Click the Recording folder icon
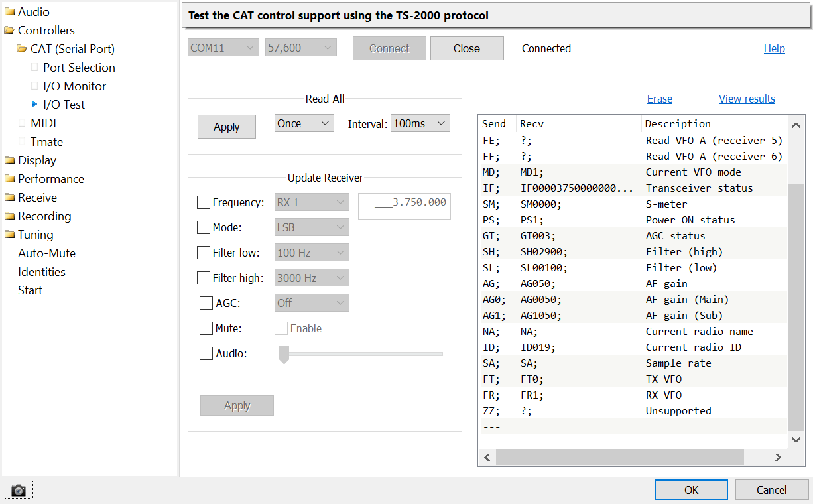The height and width of the screenshot is (504, 813). pos(9,216)
